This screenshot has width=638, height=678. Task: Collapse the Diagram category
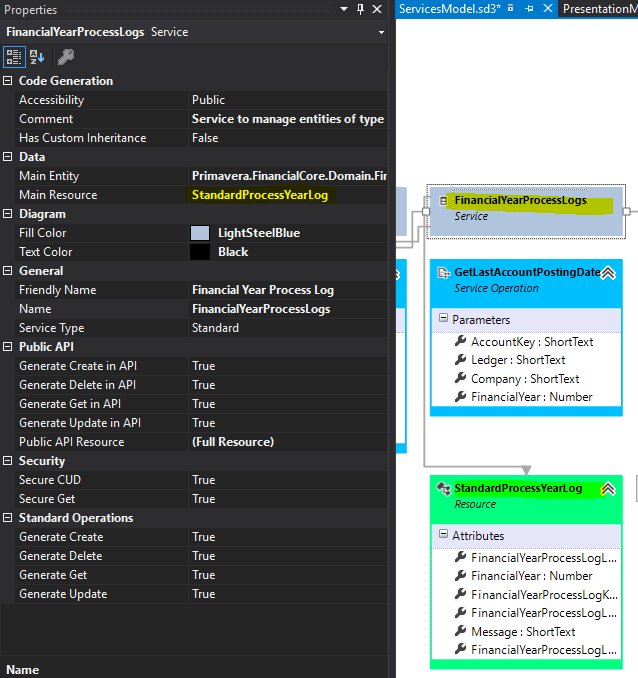(8, 214)
